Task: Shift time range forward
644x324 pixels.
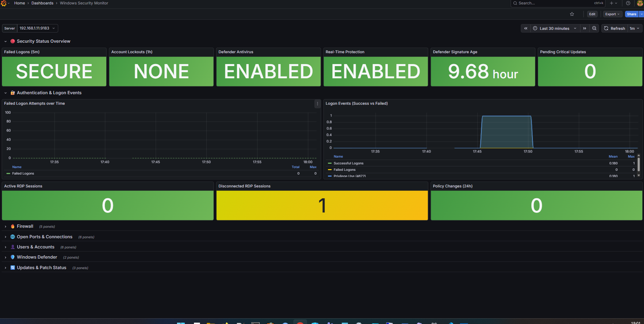Action: pos(584,28)
